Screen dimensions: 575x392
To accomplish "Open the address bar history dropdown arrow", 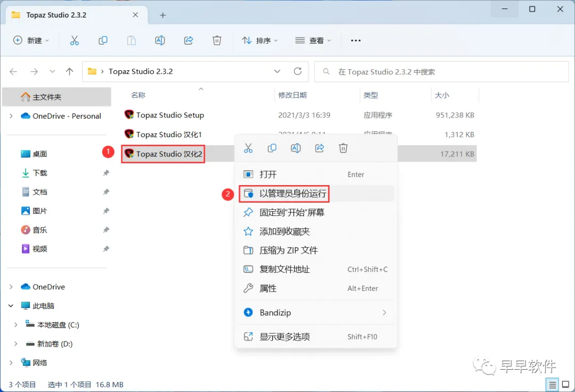I will 277,71.
